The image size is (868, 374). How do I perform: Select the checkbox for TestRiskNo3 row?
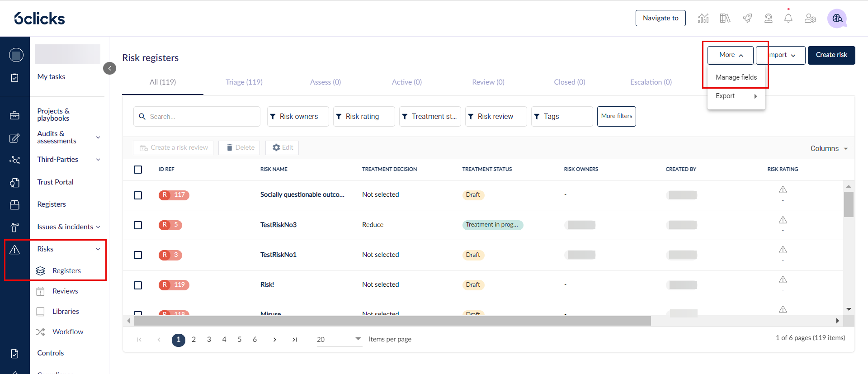pos(138,225)
